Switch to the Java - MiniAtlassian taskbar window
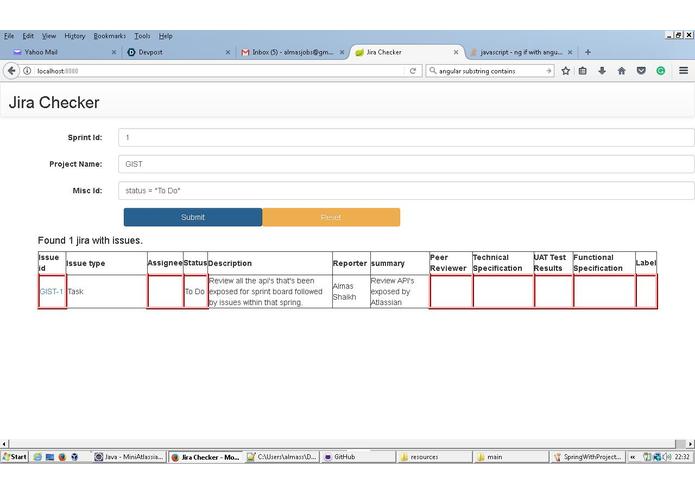695x494 pixels. click(x=129, y=457)
